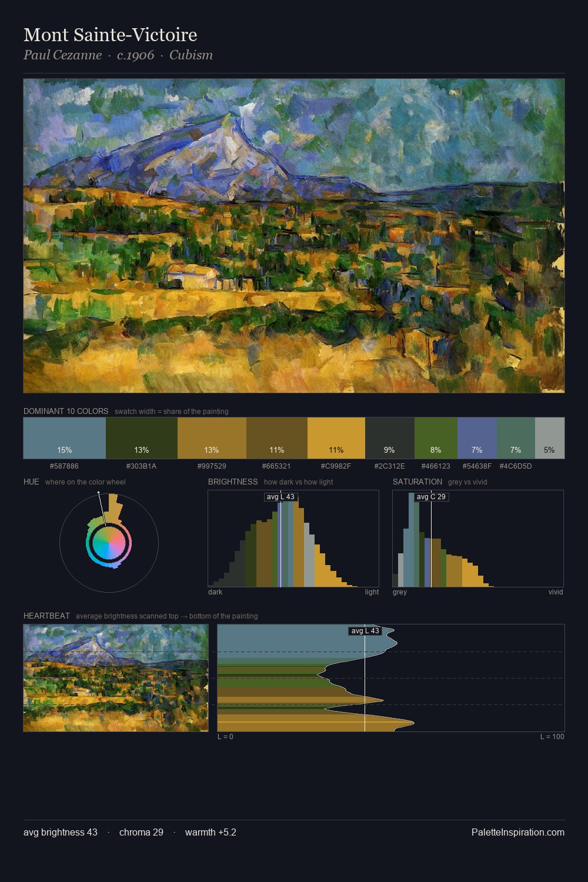Viewport: 588px width, 882px height.
Task: Click the "HEARTBEAT" section heading
Action: click(x=46, y=616)
